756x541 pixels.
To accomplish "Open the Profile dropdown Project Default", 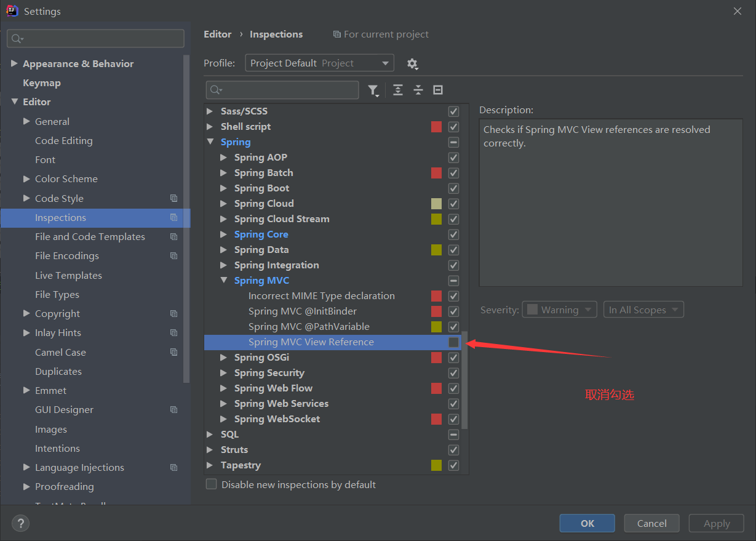I will 319,63.
